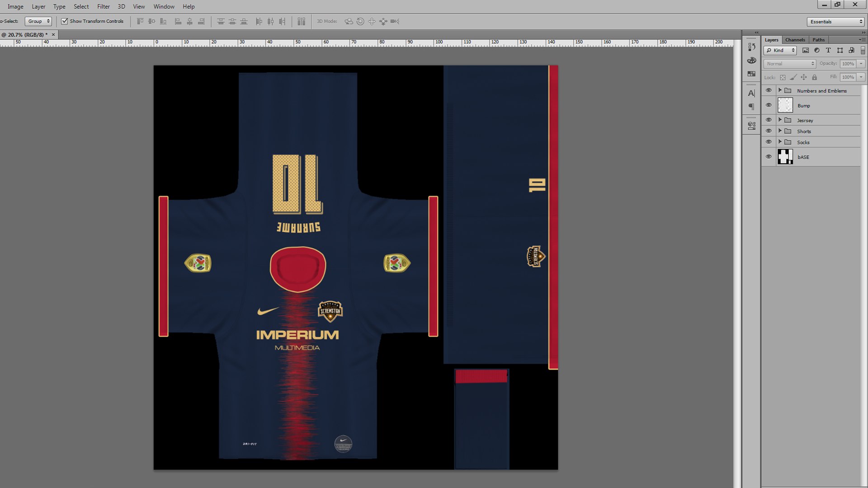868x488 pixels.
Task: Open the Window menu
Action: coord(164,6)
